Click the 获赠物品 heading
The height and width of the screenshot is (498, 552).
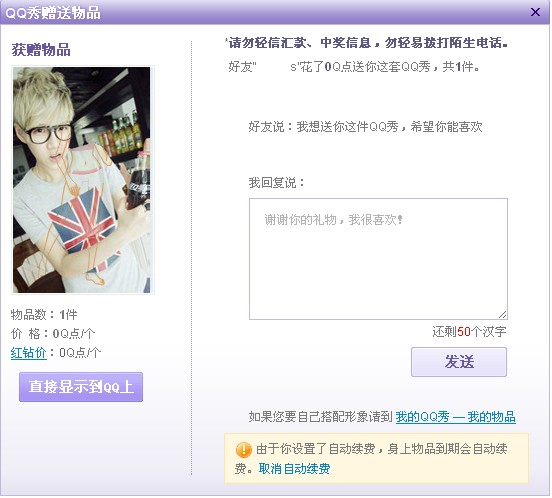(x=41, y=50)
